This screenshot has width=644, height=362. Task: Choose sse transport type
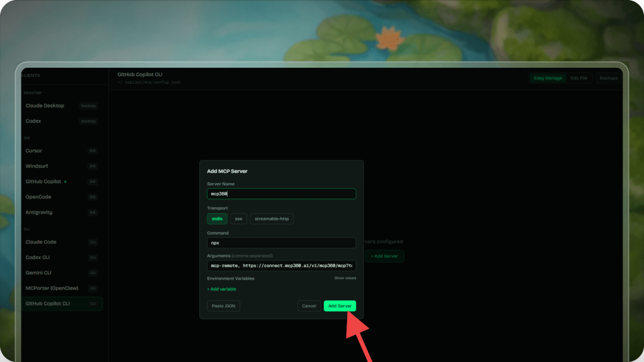pyautogui.click(x=238, y=219)
